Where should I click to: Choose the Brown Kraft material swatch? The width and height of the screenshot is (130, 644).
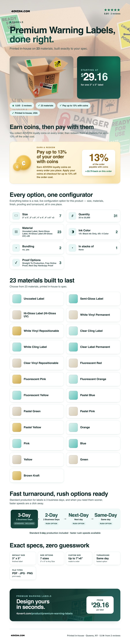(37, 475)
